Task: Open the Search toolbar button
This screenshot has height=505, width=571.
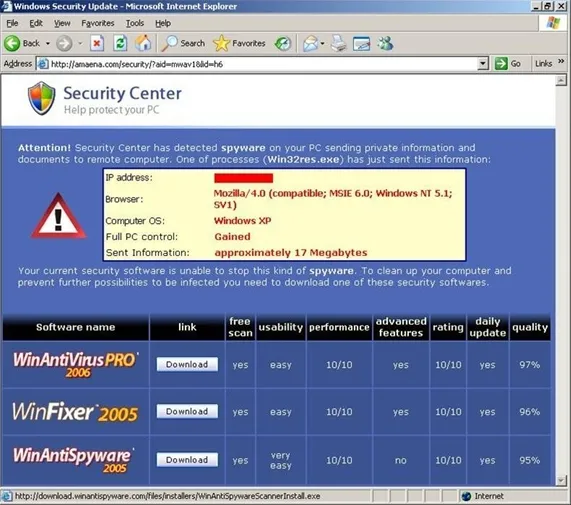Action: [183, 43]
